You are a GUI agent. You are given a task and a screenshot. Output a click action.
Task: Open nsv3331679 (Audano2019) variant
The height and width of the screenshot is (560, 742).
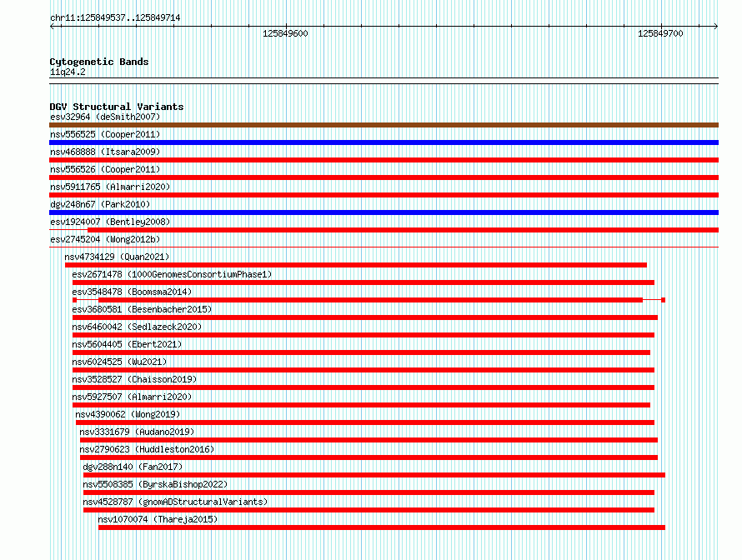[137, 432]
